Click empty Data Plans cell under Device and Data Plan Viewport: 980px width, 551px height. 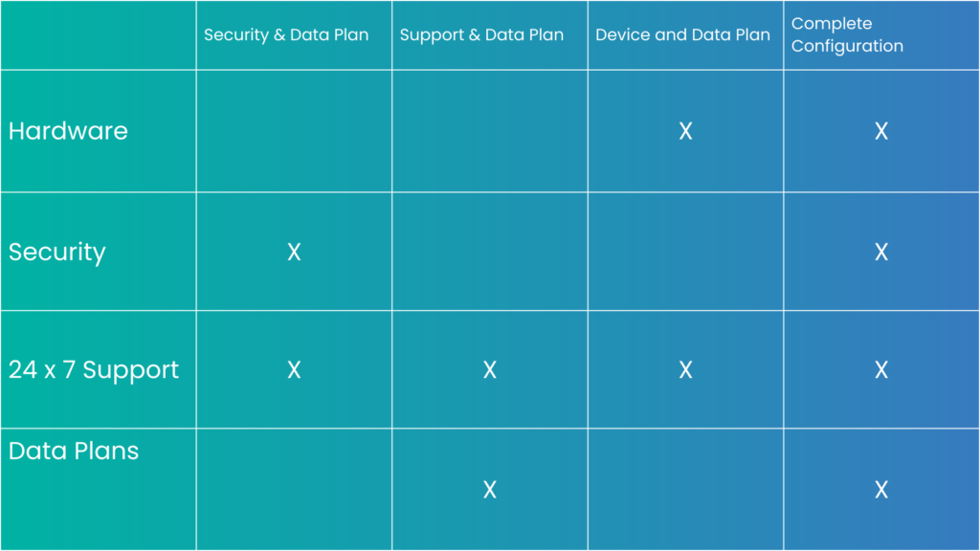pos(685,490)
